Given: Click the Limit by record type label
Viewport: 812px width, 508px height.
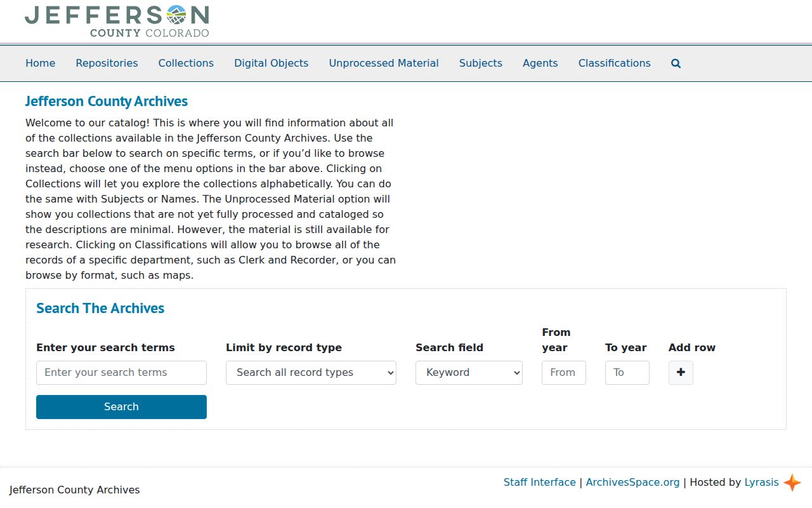Looking at the screenshot, I should click(x=284, y=348).
